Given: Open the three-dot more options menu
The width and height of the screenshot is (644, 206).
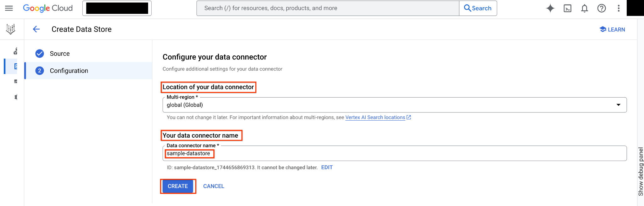Looking at the screenshot, I should (x=618, y=9).
